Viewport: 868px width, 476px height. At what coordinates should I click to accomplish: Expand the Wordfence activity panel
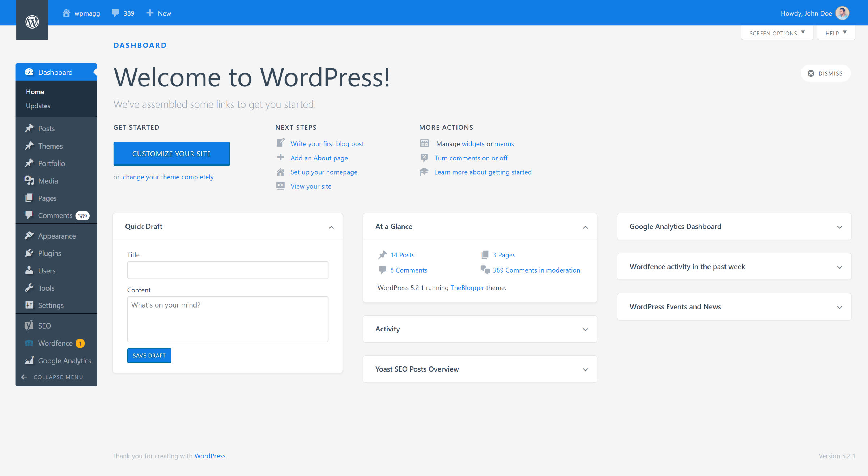tap(840, 267)
